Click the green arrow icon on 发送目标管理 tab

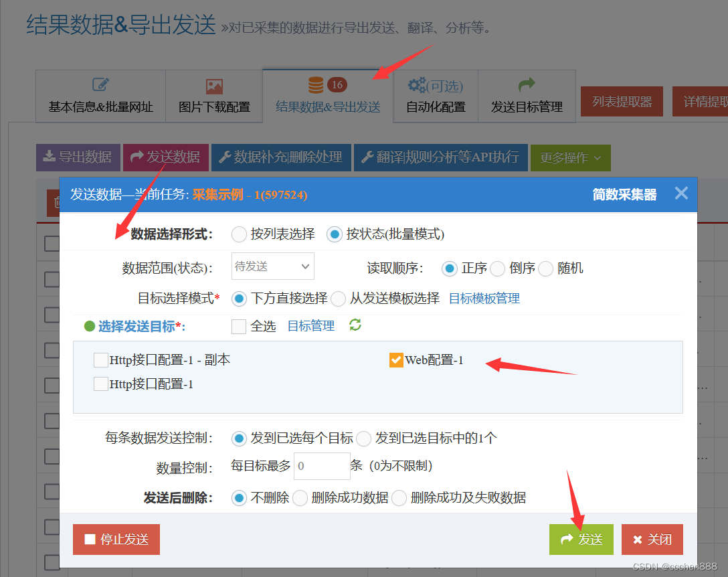[x=527, y=84]
